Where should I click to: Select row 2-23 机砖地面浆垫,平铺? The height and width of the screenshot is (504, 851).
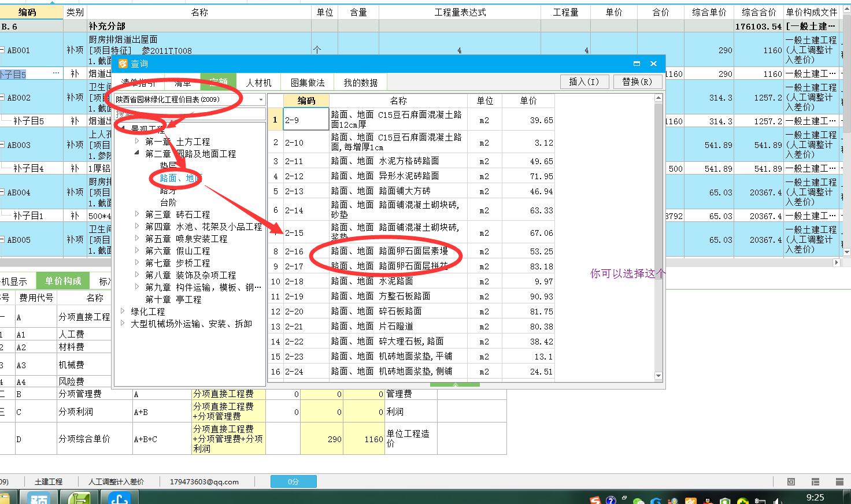(411, 357)
